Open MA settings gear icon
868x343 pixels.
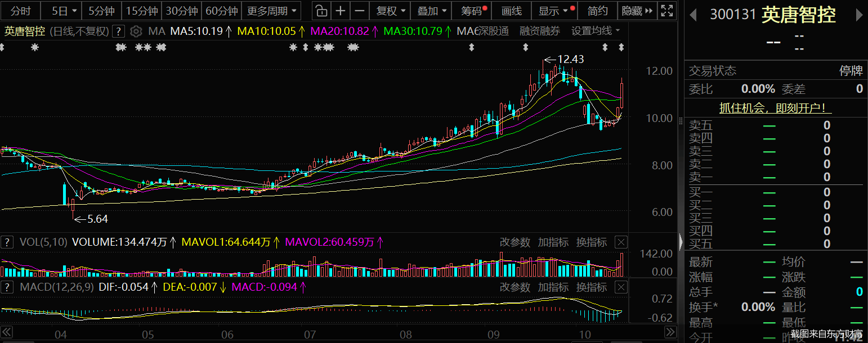tap(136, 31)
